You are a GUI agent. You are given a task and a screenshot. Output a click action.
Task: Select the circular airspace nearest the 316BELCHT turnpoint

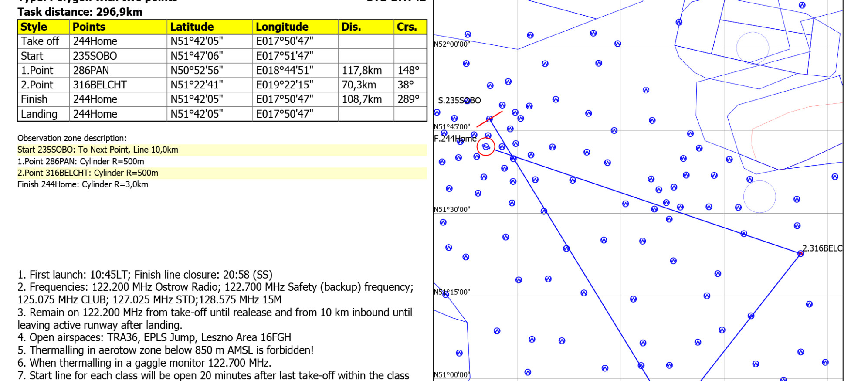point(759,197)
